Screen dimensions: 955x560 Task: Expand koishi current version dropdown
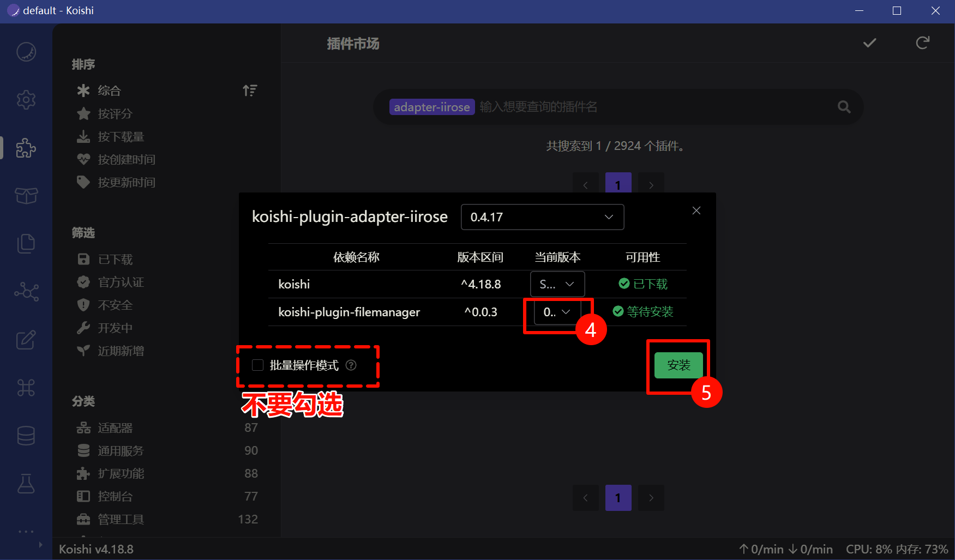click(557, 284)
